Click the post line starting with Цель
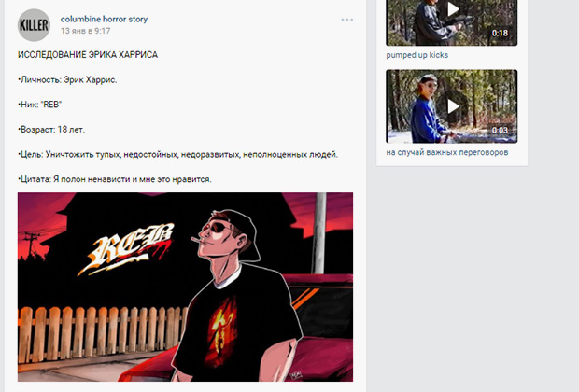579x392 pixels. click(177, 155)
